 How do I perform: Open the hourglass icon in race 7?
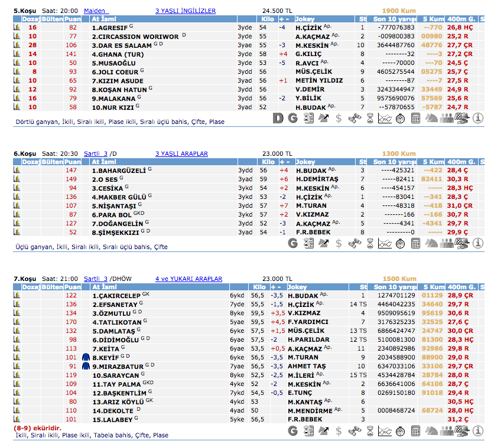coord(369,431)
